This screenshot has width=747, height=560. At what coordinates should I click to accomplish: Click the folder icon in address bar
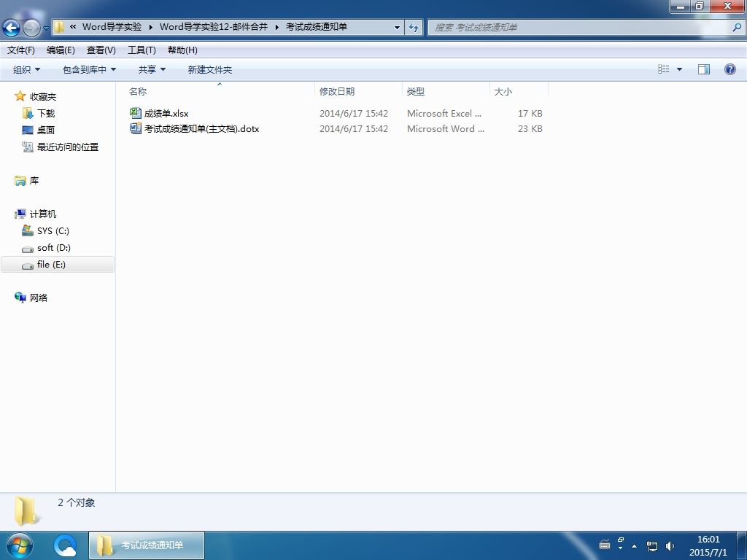[x=59, y=27]
